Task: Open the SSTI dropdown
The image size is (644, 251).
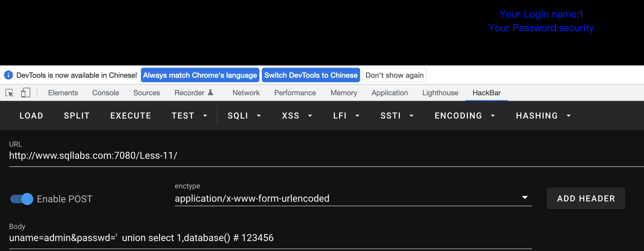Action: click(397, 116)
